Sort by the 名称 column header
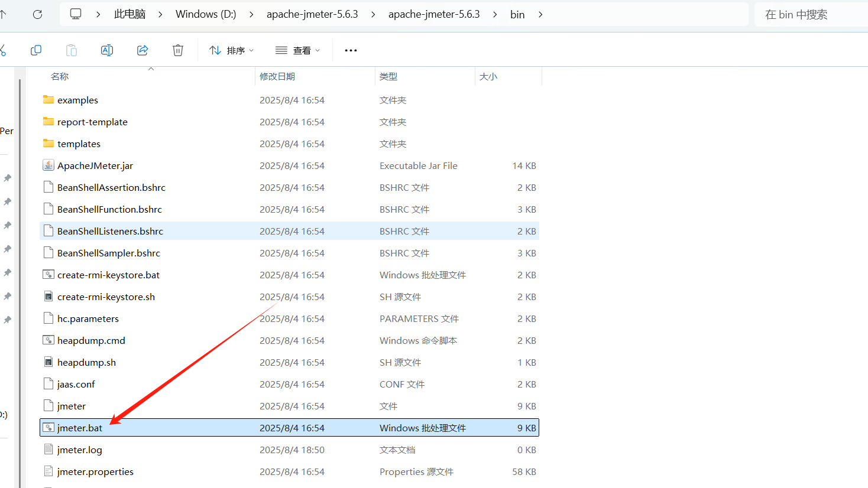The height and width of the screenshot is (488, 868). point(60,76)
